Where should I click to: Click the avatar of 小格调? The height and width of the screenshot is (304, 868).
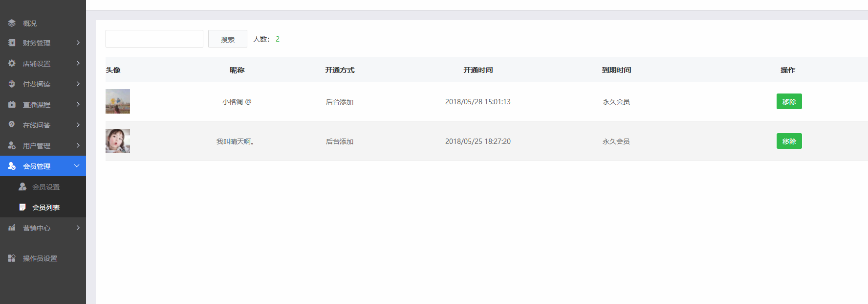118,101
